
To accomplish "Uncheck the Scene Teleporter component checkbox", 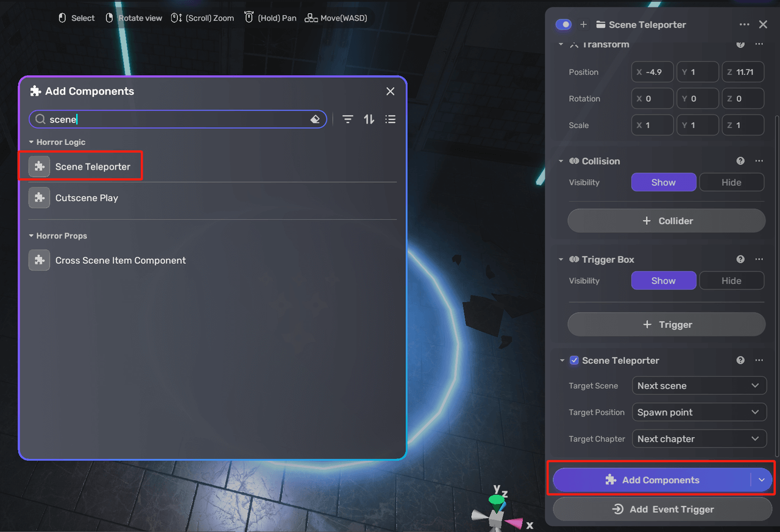I will pyautogui.click(x=574, y=360).
